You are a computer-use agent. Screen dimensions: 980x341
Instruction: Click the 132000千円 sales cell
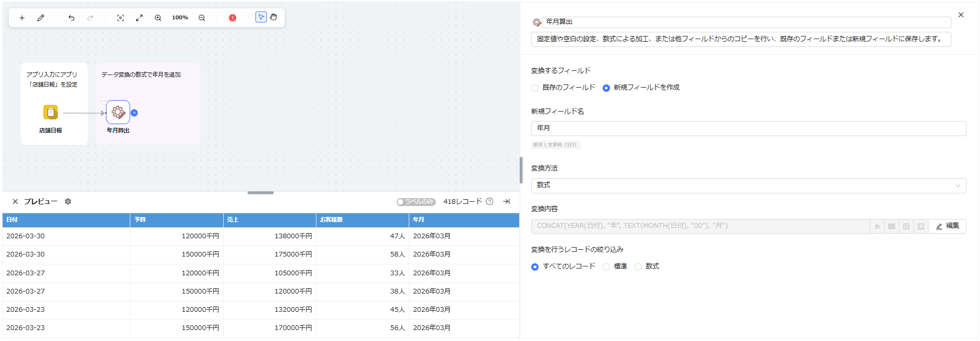293,310
